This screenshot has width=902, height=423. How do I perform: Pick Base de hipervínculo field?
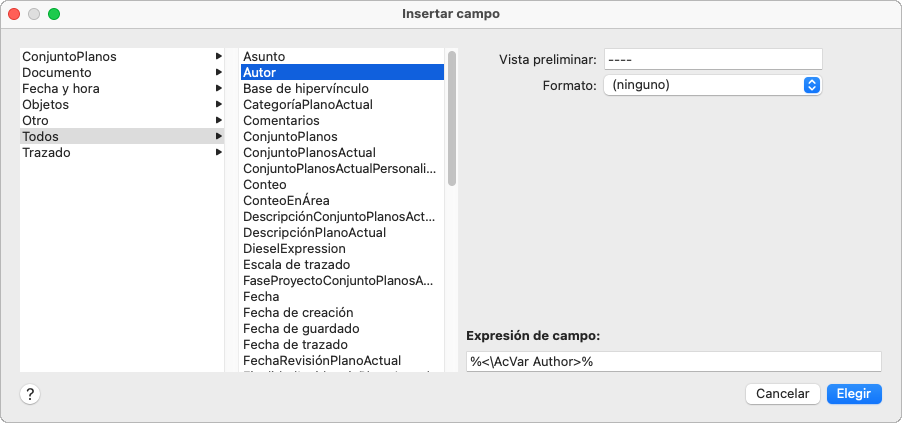tap(305, 89)
